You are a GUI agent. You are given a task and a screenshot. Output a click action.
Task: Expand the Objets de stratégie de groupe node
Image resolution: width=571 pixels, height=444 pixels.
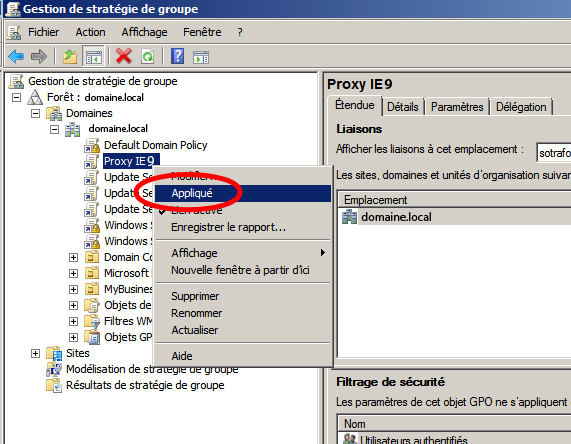click(x=73, y=306)
